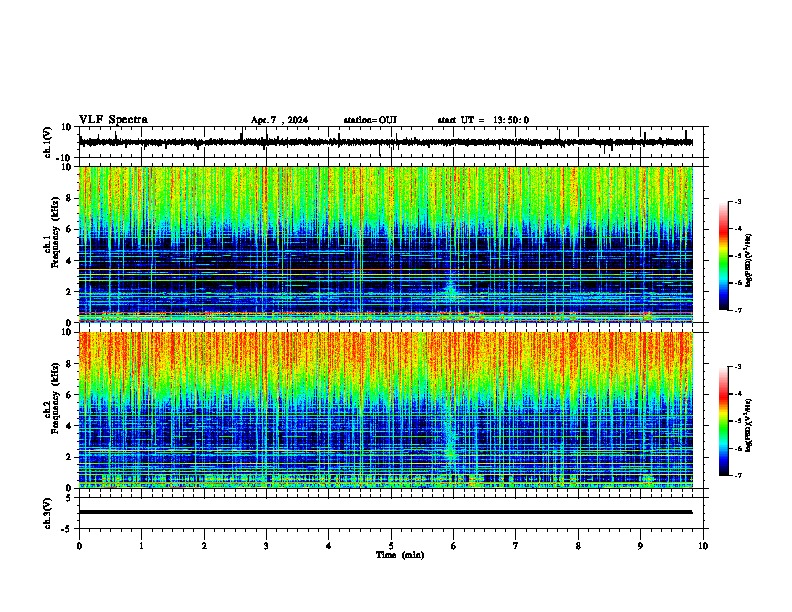The image size is (792, 612).
Task: Click the 'start UT = 13:50:0' label
Action: point(483,120)
